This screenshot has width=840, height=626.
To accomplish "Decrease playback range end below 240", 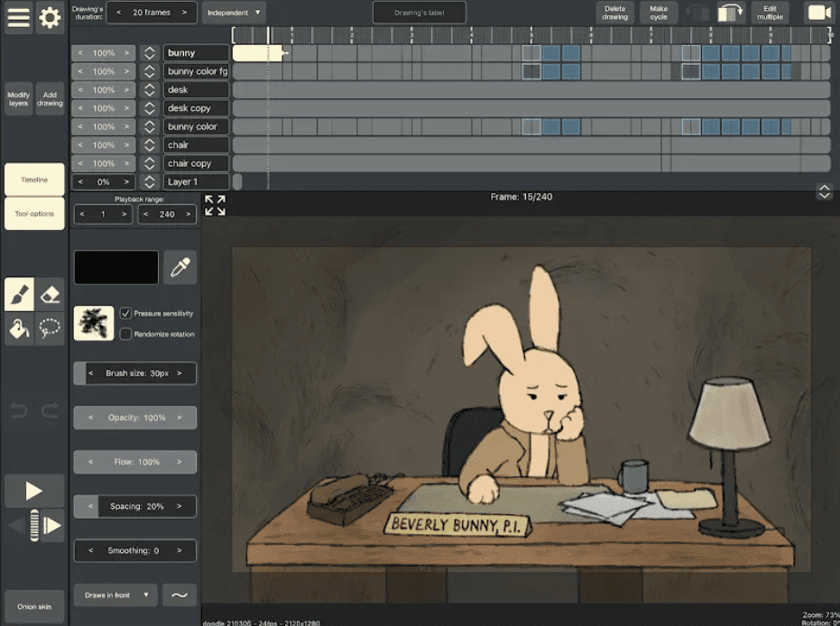I will pos(146,214).
